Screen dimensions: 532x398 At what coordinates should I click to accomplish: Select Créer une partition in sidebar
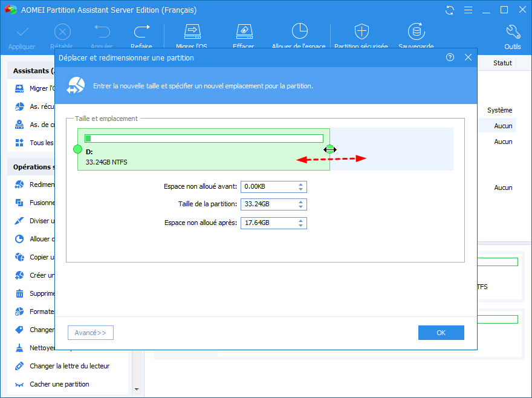tap(34, 275)
